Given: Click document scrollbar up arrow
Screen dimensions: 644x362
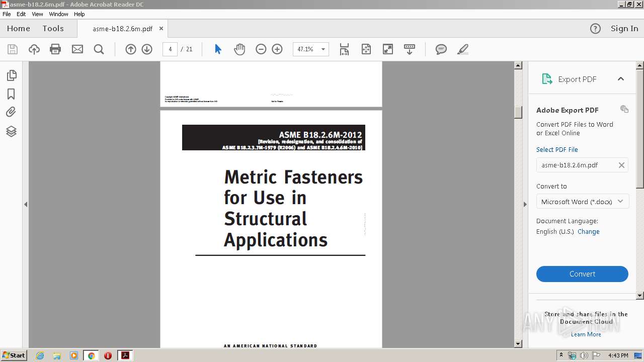Looking at the screenshot, I should coord(518,65).
